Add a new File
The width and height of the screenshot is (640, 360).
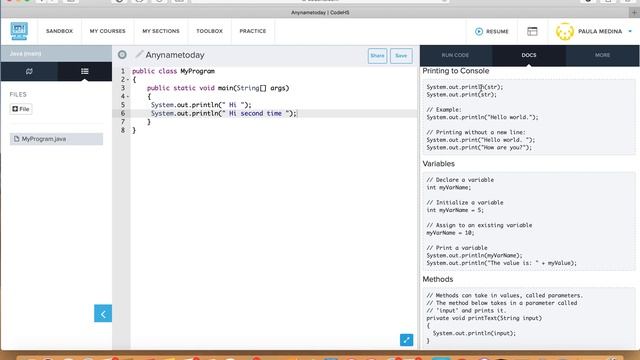click(21, 109)
